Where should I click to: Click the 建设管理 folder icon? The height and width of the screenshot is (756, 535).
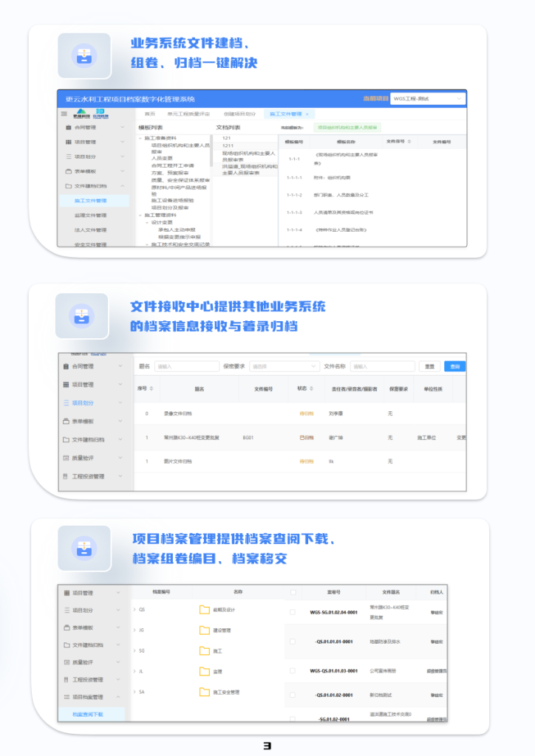[205, 630]
